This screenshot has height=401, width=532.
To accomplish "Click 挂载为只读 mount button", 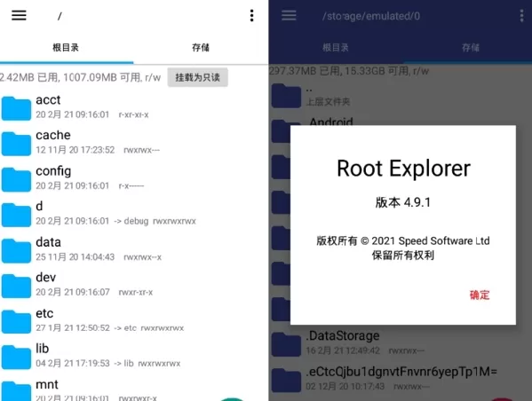I will coord(197,77).
